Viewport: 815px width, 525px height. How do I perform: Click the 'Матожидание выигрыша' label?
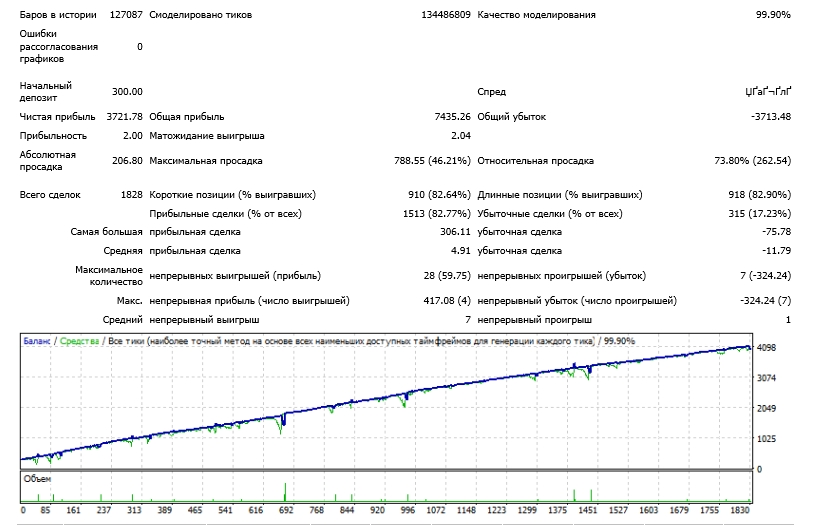[207, 136]
